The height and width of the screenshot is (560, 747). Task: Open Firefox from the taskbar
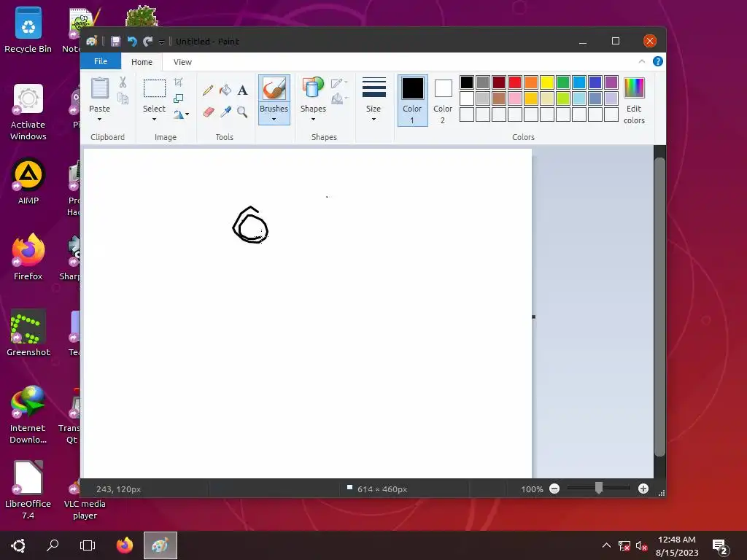tap(125, 545)
